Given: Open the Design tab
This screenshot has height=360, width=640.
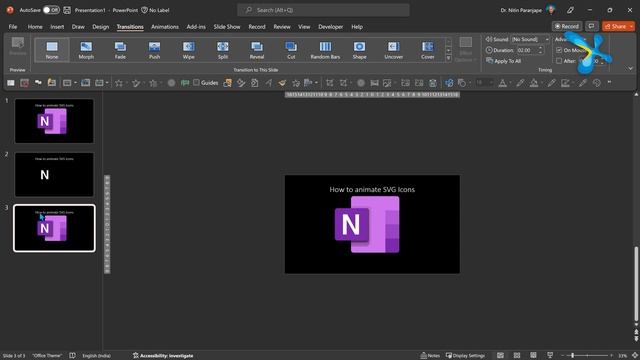Looking at the screenshot, I should coord(100,27).
